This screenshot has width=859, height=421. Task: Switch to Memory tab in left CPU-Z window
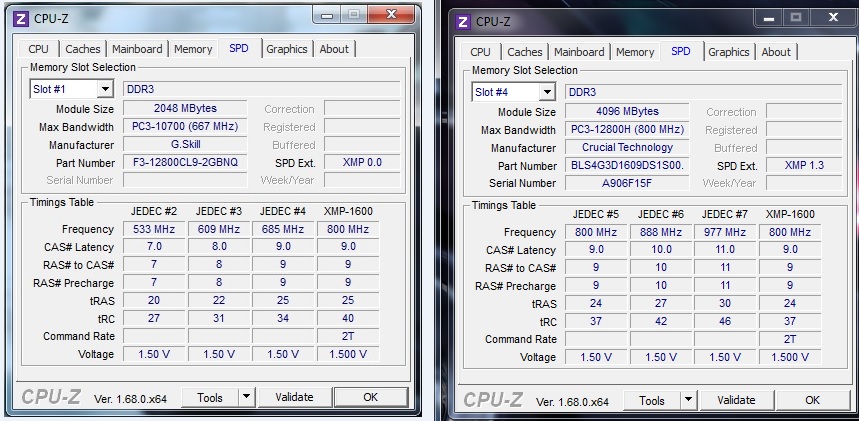coord(193,49)
